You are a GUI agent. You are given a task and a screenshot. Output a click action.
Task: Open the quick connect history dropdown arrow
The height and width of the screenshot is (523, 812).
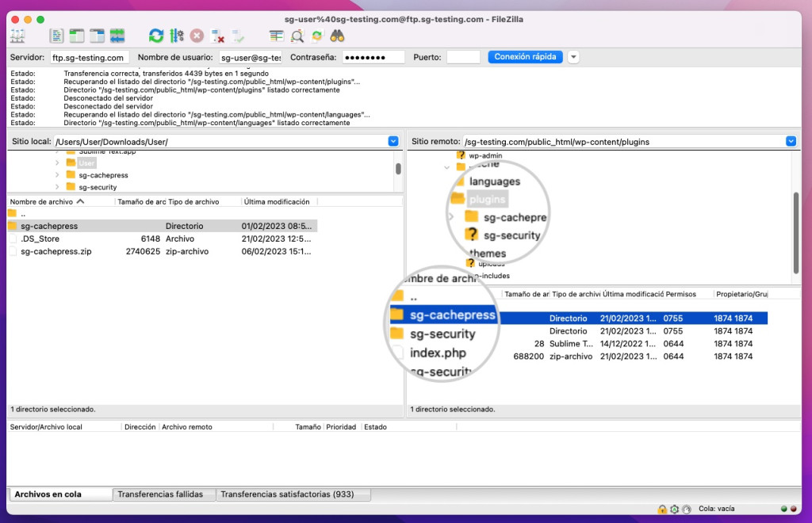[x=573, y=57]
